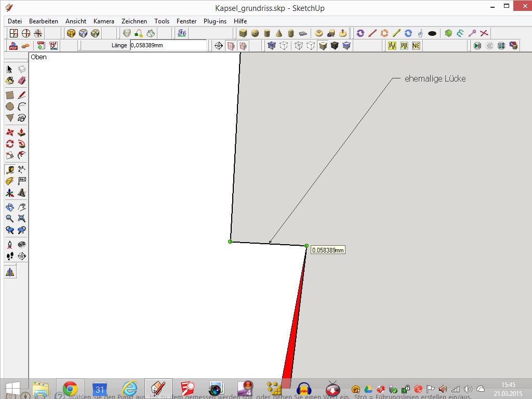The image size is (532, 399).
Task: Select the Circle drawing tool
Action: click(9, 107)
